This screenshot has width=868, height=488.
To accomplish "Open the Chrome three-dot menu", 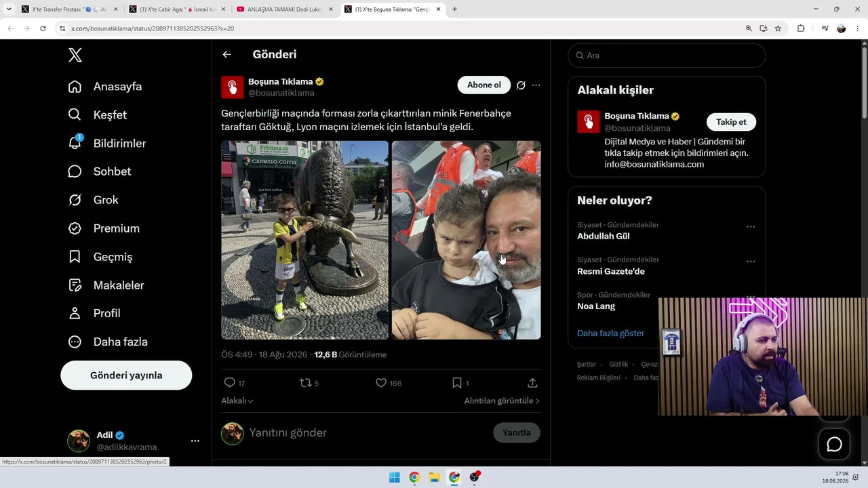I will click(858, 28).
